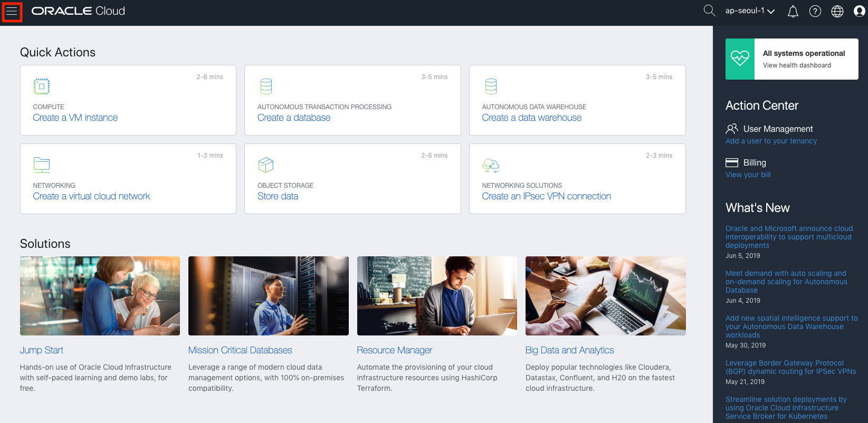Click View your bill link
Image resolution: width=868 pixels, height=423 pixels.
(748, 175)
